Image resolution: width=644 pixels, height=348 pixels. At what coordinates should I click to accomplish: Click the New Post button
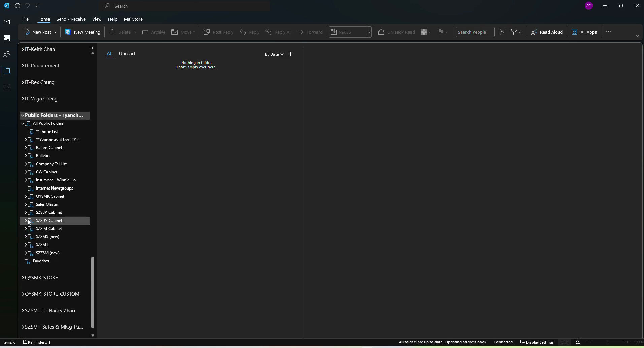coord(37,32)
